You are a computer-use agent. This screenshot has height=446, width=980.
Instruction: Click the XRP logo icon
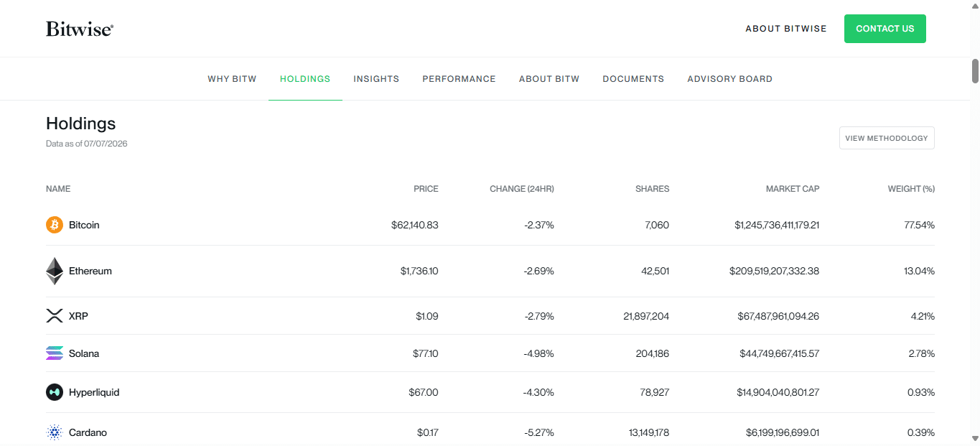[55, 315]
